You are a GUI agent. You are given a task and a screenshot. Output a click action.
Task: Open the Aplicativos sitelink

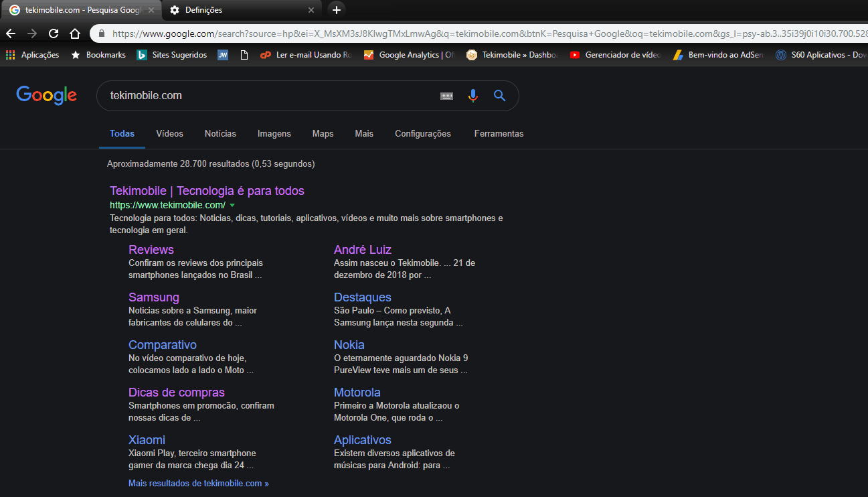tap(363, 440)
